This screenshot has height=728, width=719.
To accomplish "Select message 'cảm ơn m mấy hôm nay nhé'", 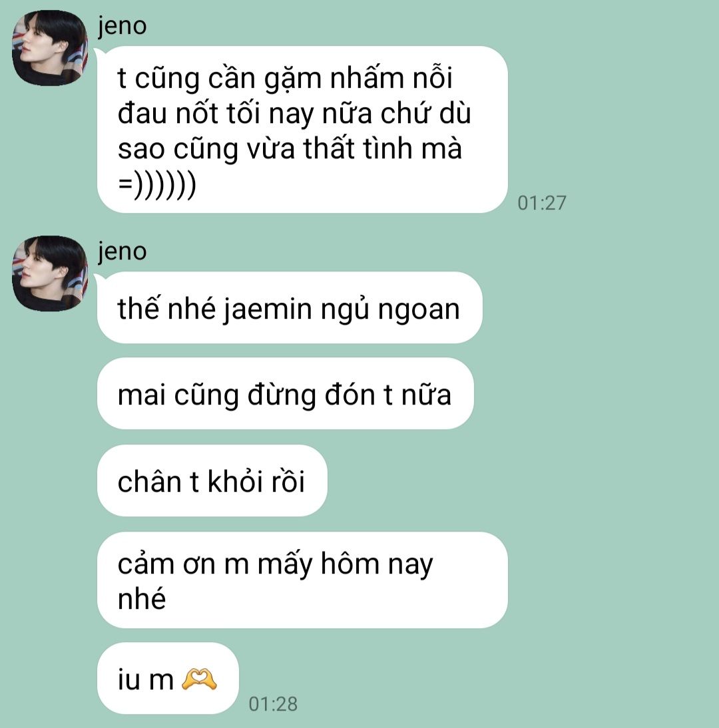I will tap(302, 580).
